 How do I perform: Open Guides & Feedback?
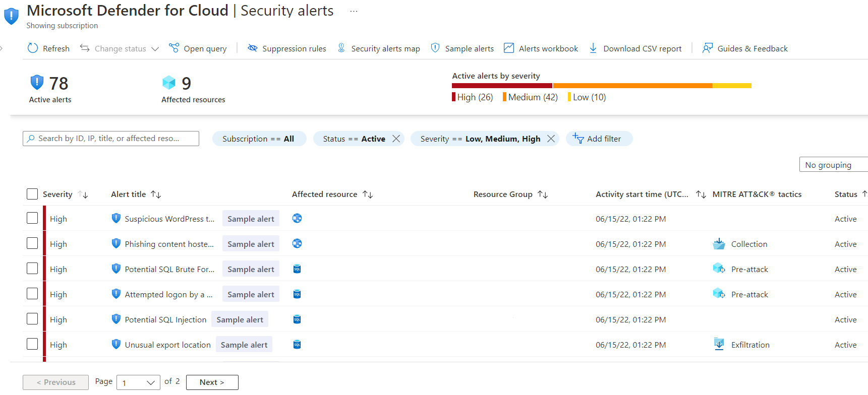point(745,48)
